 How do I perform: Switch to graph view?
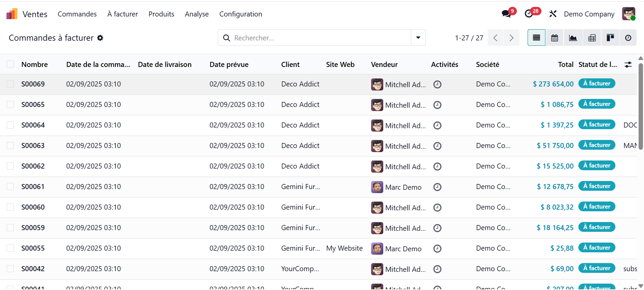click(573, 38)
